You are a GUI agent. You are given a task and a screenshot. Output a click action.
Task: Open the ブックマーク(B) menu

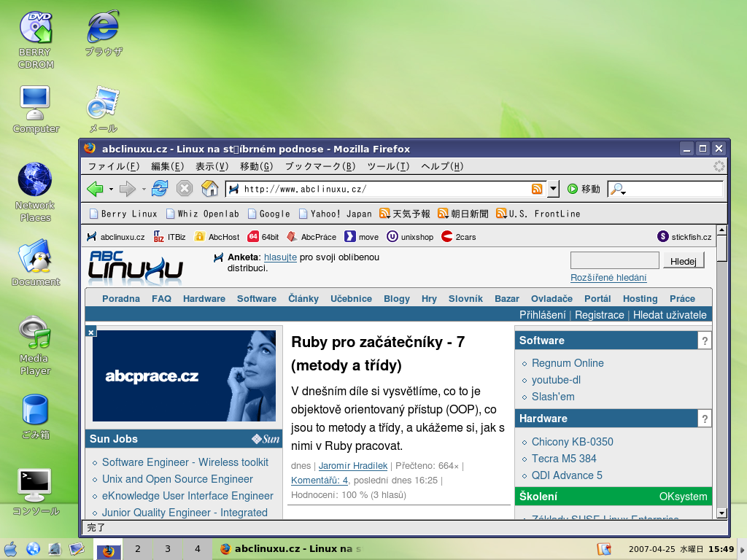[320, 166]
